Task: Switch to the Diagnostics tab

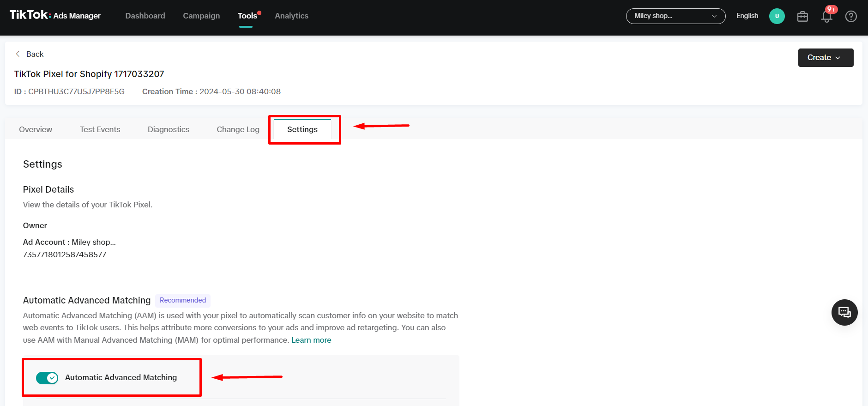Action: 168,130
